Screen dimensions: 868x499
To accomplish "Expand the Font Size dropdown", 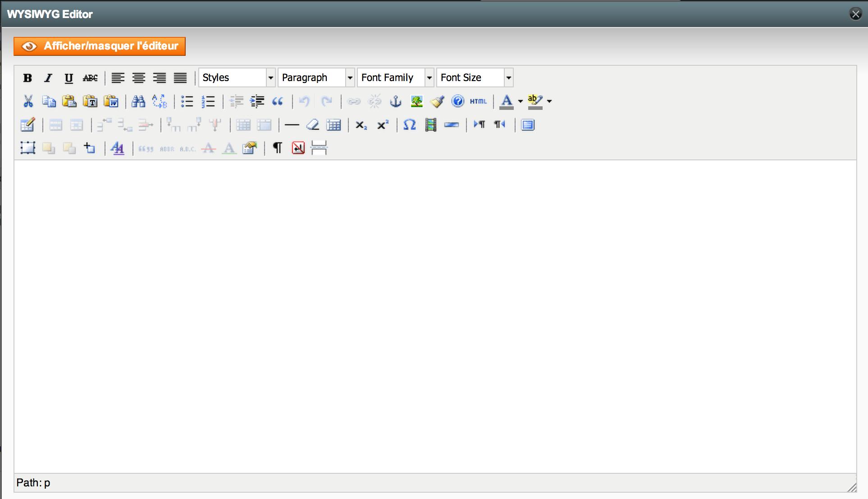I will click(x=475, y=77).
